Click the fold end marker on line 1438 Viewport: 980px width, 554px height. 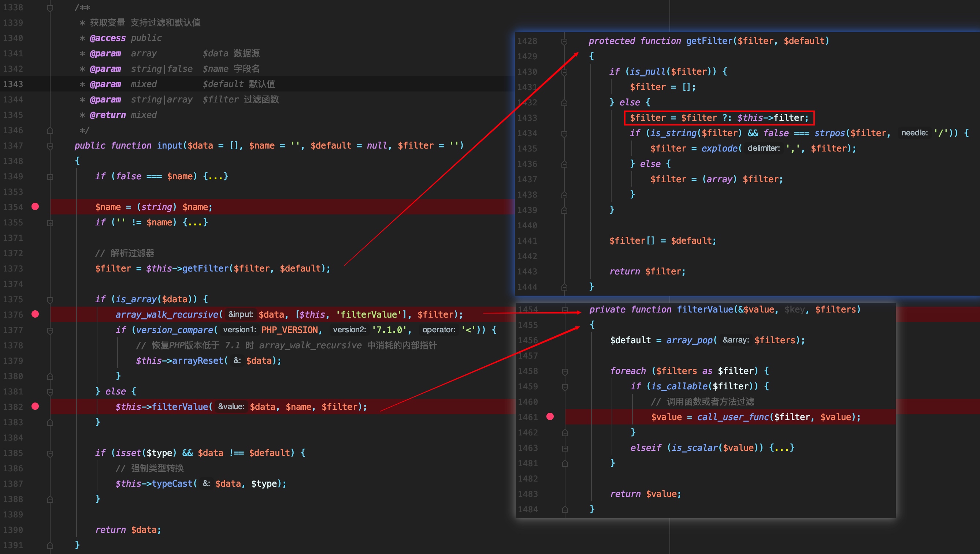coord(564,195)
